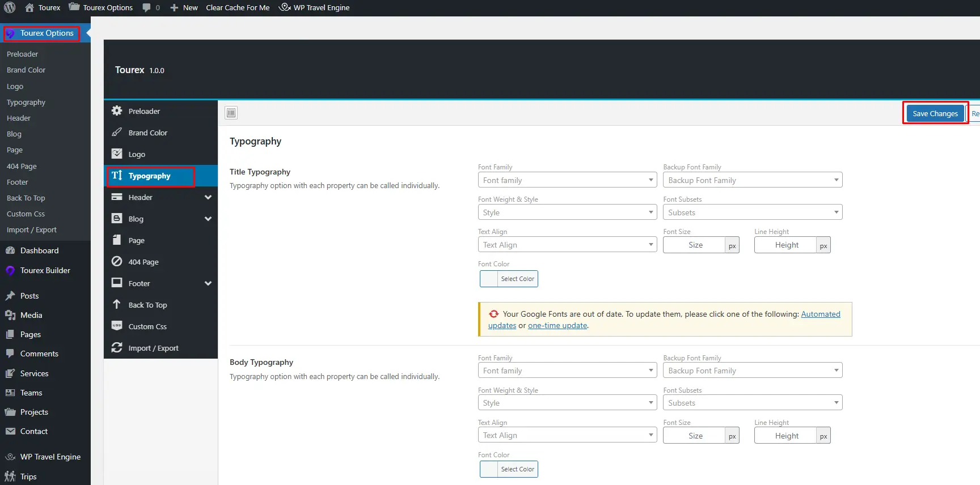Click the 404 Page ban icon

coord(117,262)
